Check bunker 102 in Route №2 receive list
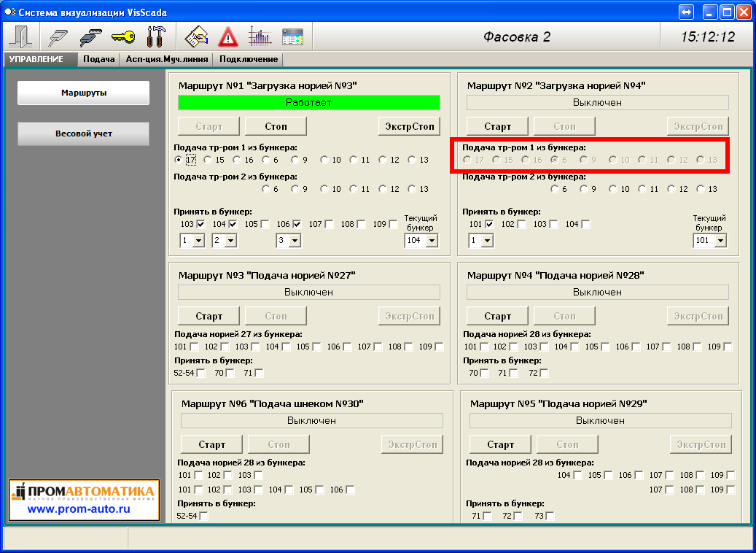 [x=521, y=224]
